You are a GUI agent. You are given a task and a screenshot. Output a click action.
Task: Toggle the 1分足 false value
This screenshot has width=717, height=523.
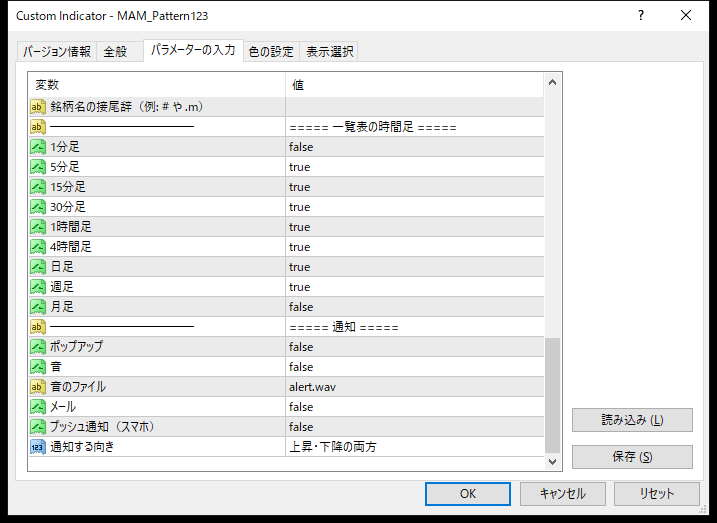click(x=415, y=147)
